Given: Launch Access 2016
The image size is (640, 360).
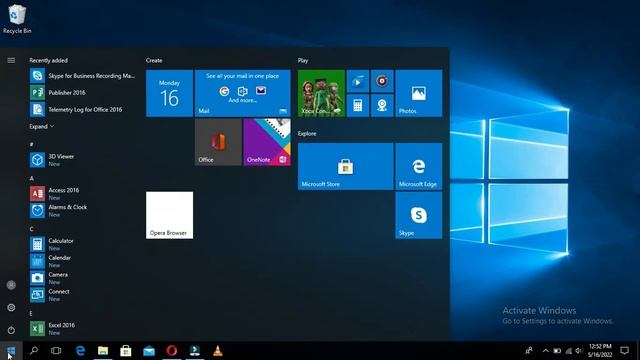Looking at the screenshot, I should coord(82,193).
